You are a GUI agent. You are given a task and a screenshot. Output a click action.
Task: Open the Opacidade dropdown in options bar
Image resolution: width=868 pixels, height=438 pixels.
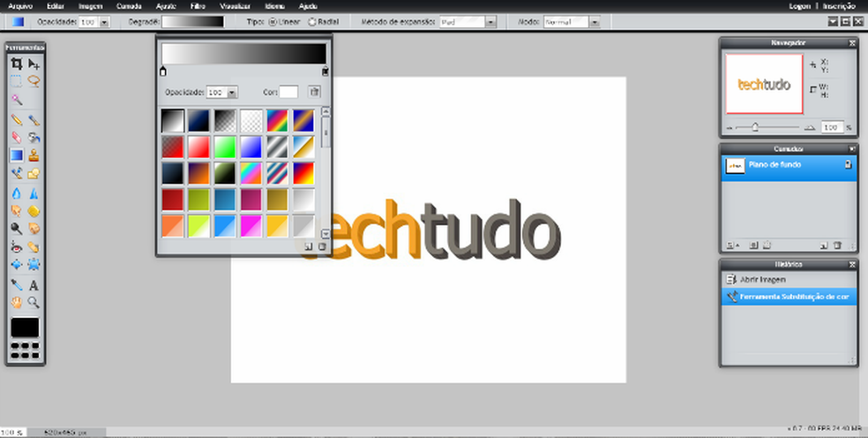coord(105,22)
